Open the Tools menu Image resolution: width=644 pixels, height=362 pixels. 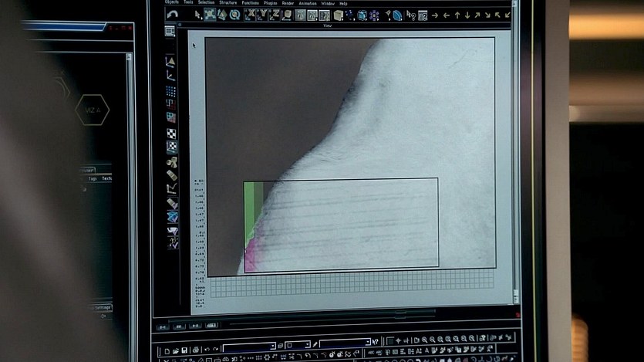(x=188, y=2)
